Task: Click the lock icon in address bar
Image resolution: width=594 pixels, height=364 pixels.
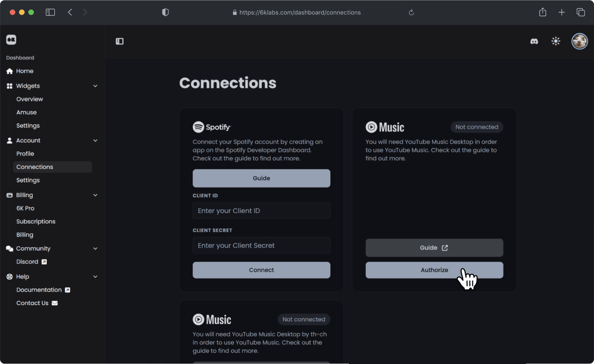Action: [235, 13]
